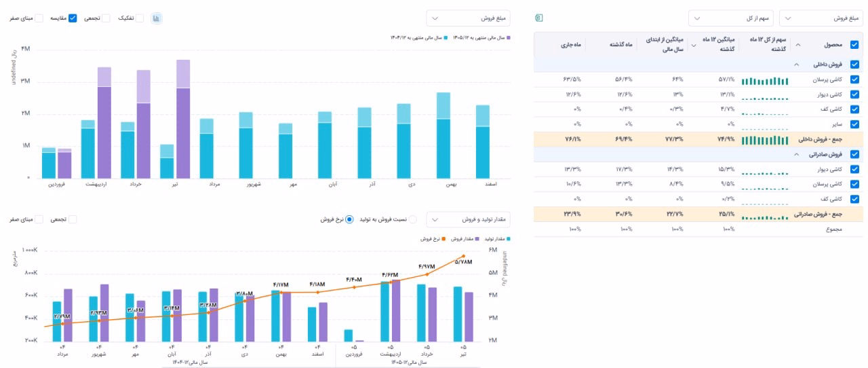Uncheck the فروش داخلی group checkbox
This screenshot has height=368, width=868.
854,65
